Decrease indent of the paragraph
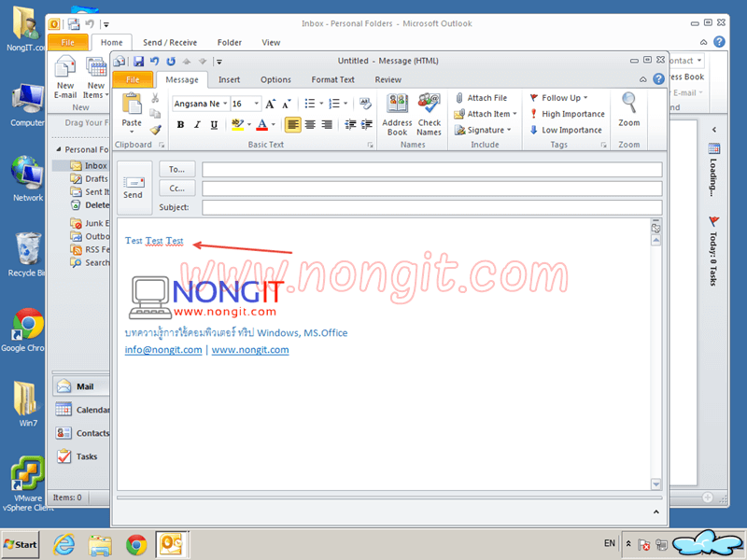The height and width of the screenshot is (560, 747). (351, 125)
